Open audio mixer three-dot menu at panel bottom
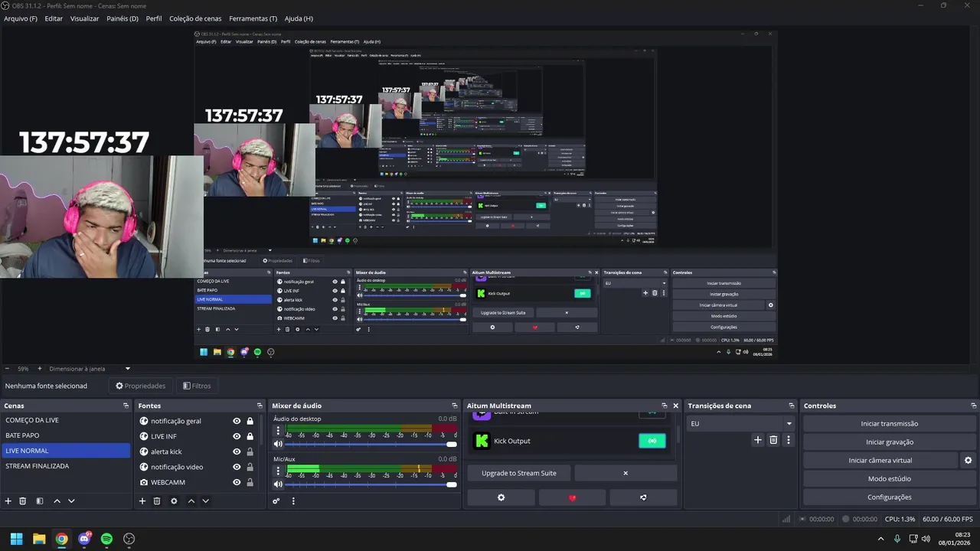 (x=293, y=501)
